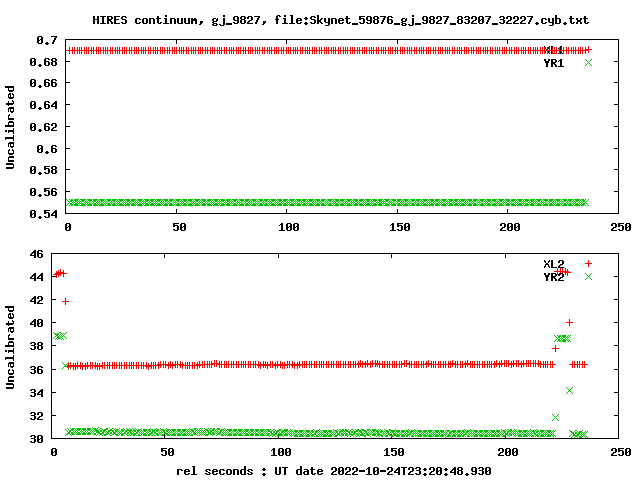Click the 0.64 y-axis tick label
The height and width of the screenshot is (480, 640).
43,105
